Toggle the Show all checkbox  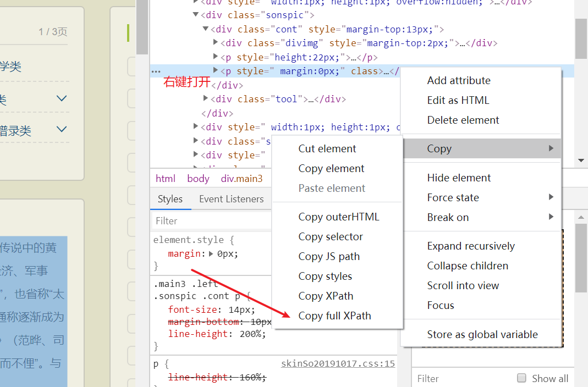pyautogui.click(x=521, y=378)
